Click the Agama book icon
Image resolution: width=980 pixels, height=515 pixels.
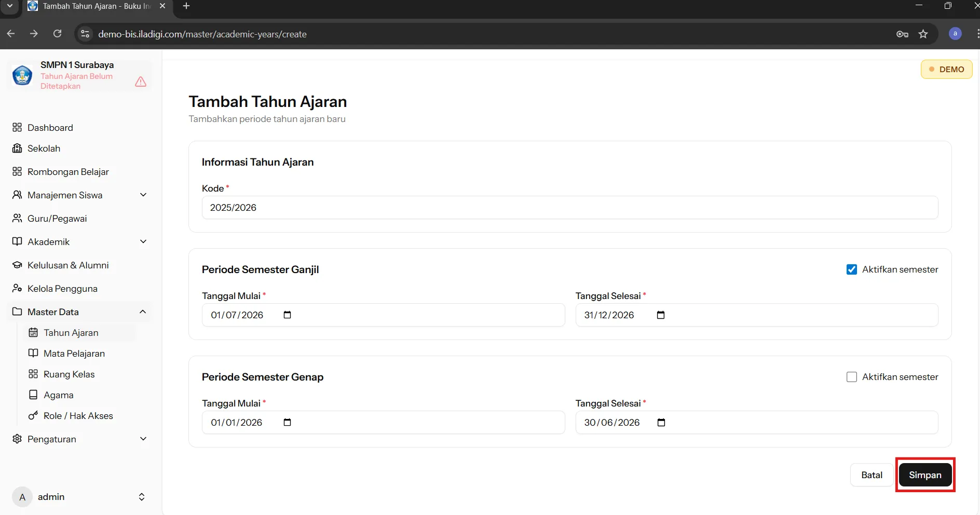tap(33, 395)
